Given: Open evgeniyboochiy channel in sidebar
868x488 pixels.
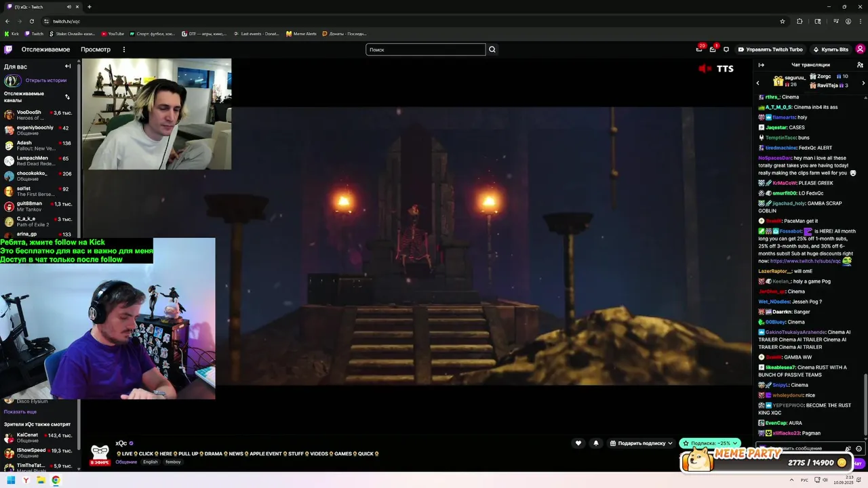Looking at the screenshot, I should 40,130.
